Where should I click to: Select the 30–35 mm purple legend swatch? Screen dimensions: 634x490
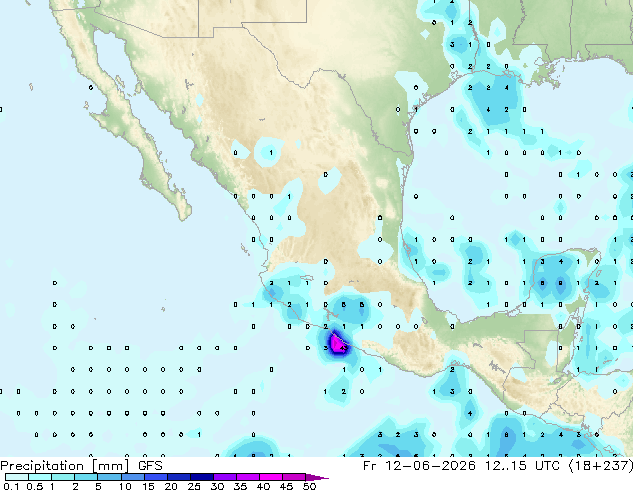tap(224, 477)
